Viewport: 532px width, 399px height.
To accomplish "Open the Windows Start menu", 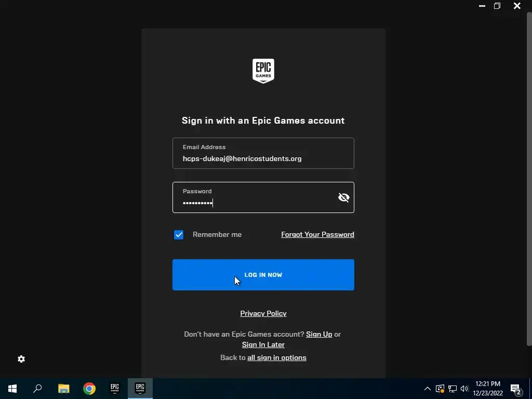I will coord(12,389).
